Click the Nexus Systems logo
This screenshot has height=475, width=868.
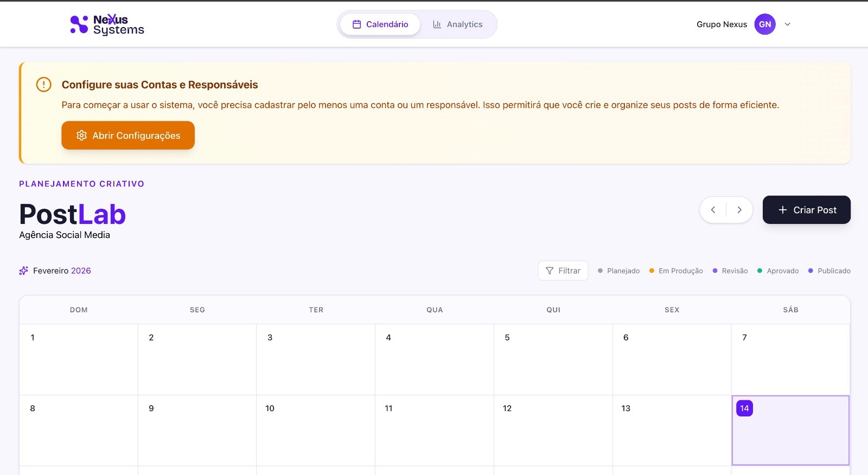click(107, 24)
